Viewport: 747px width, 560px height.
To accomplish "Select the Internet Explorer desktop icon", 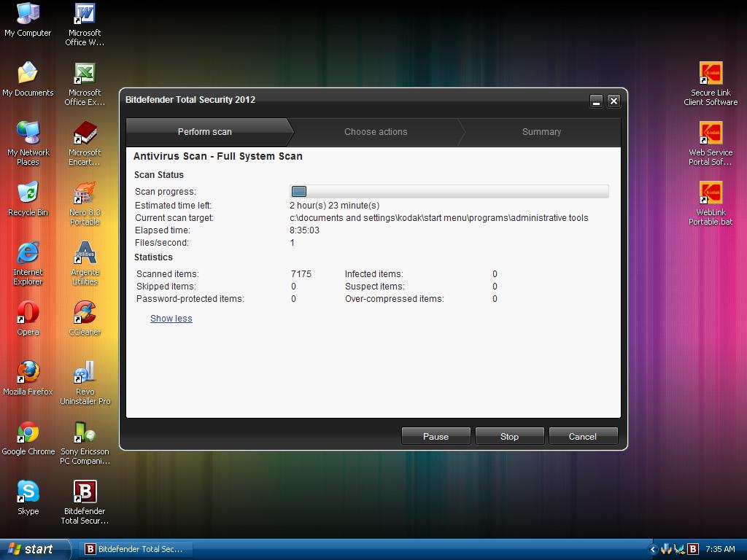I will pos(28,263).
